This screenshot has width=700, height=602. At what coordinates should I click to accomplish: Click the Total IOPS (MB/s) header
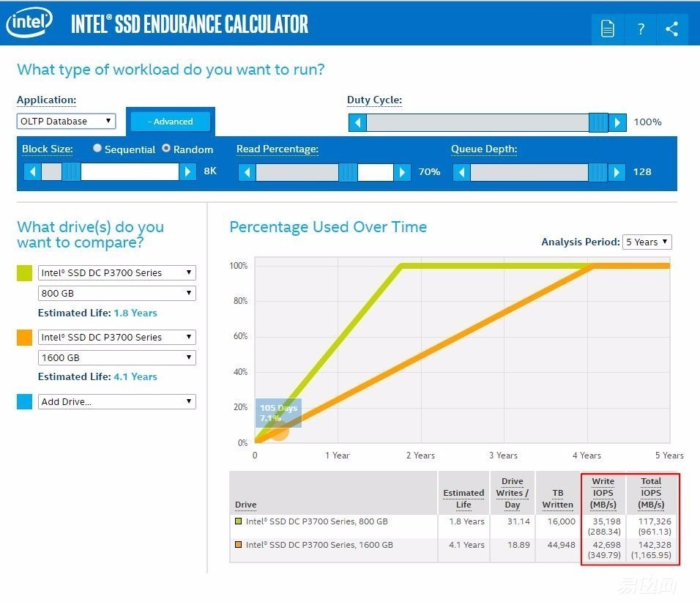(651, 493)
